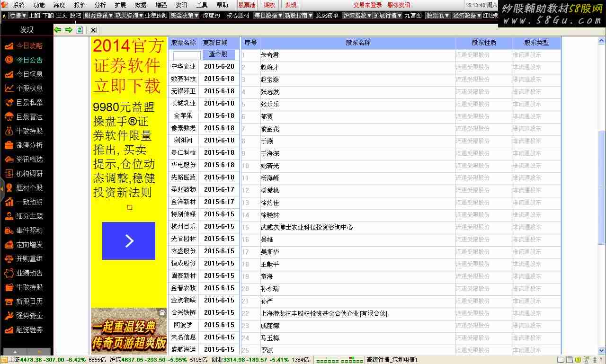Expand the 玖天咨询 dropdown
606x364 pixels.
129,16
